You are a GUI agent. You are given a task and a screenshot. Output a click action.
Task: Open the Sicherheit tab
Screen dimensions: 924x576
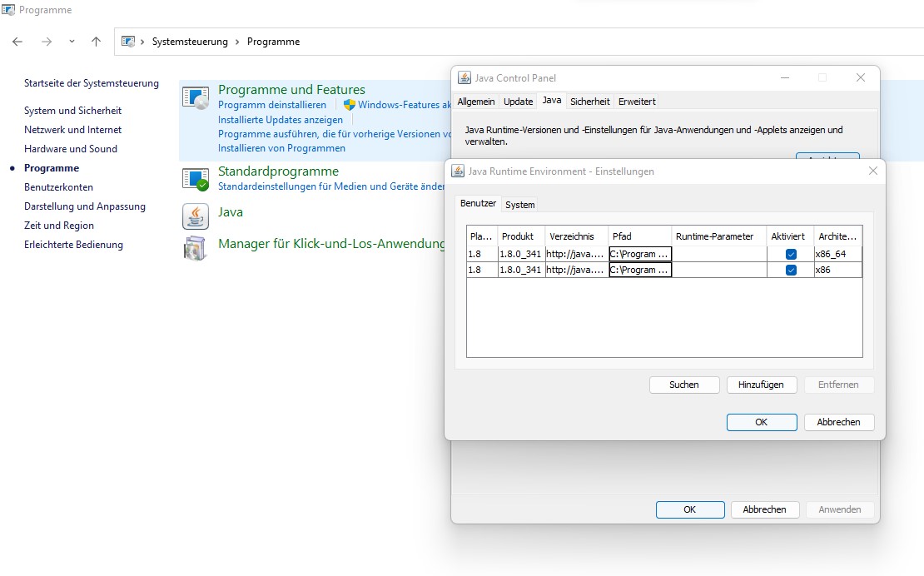(x=589, y=102)
